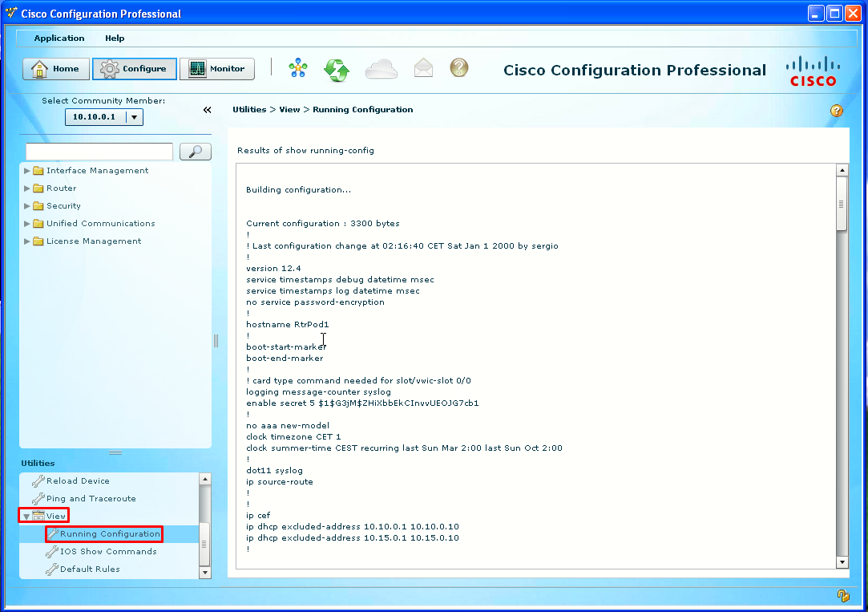The height and width of the screenshot is (612, 868).
Task: Expand the Router folder arrow
Action: tap(26, 188)
